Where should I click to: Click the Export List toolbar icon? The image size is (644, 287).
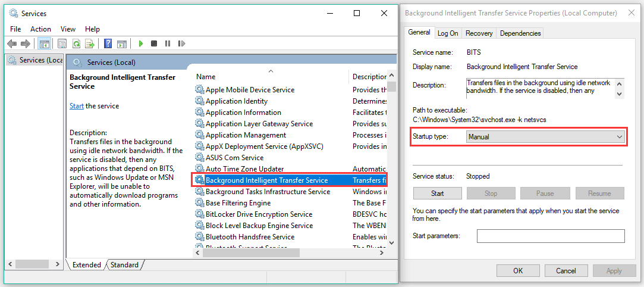click(90, 43)
